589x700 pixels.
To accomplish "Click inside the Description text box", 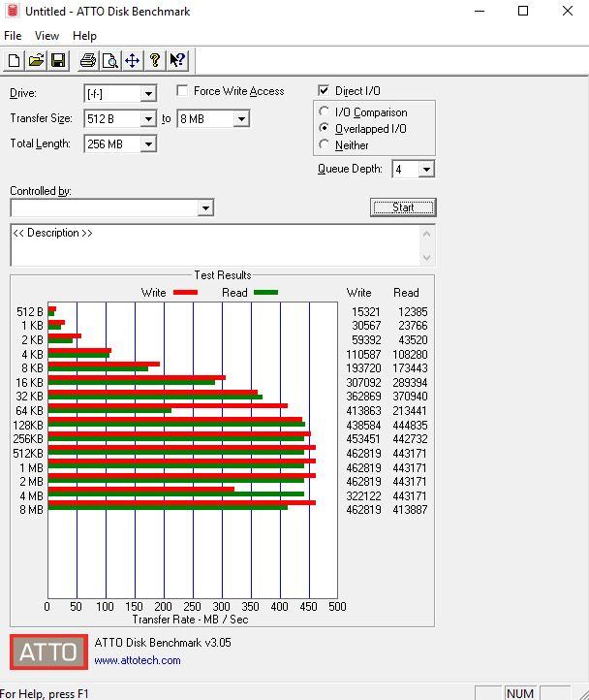I will click(215, 245).
